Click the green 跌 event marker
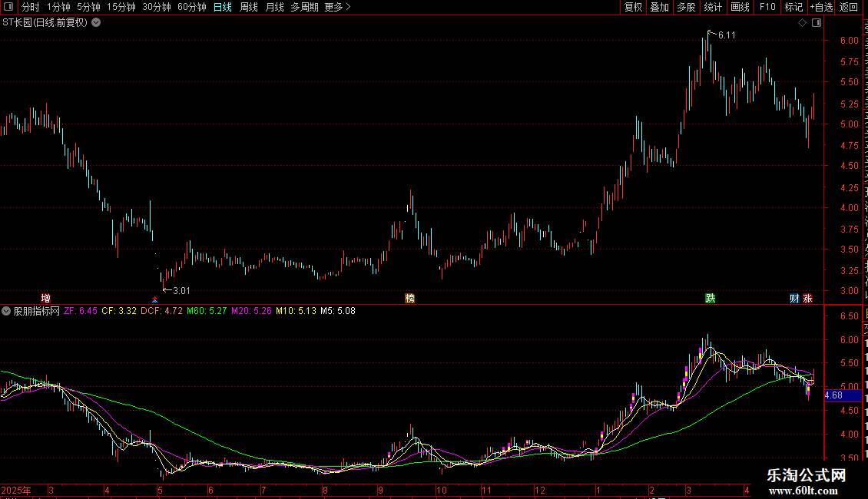 pyautogui.click(x=711, y=298)
